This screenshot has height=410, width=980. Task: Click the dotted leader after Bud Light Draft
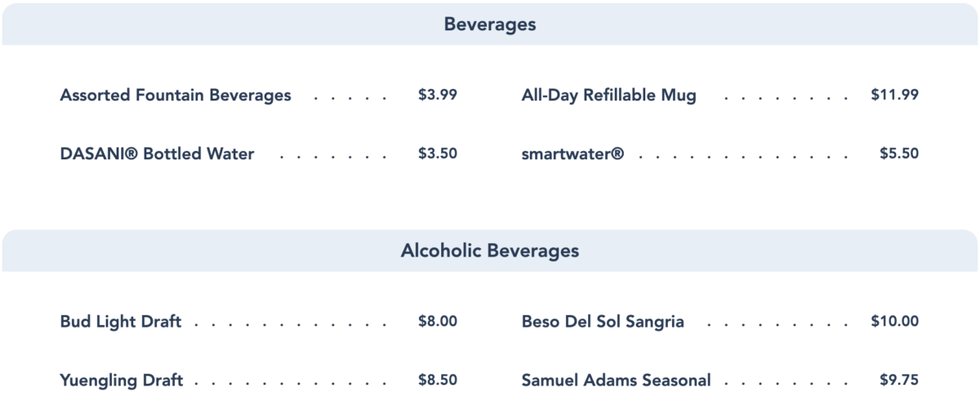tap(292, 324)
